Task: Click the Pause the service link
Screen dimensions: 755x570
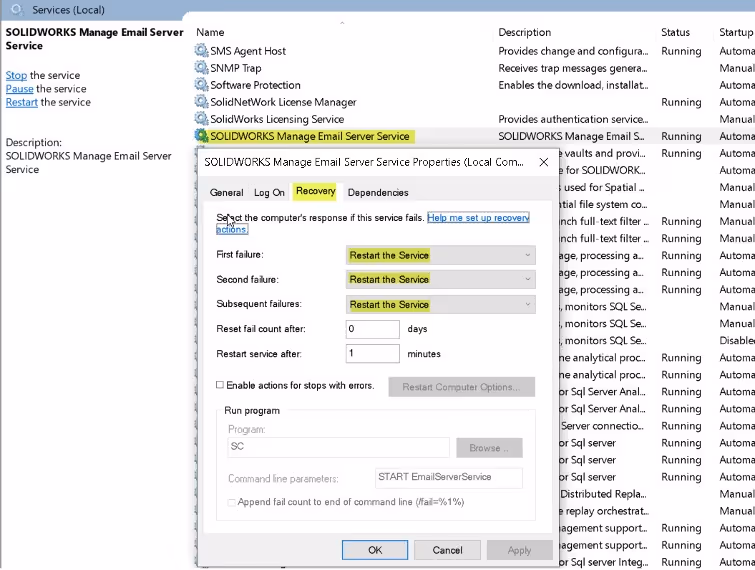Action: point(20,89)
